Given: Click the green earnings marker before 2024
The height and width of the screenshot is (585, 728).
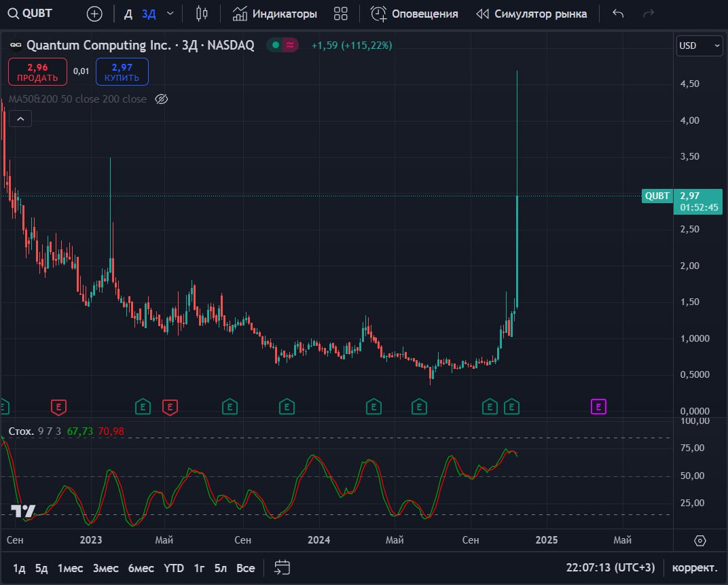Looking at the screenshot, I should tap(287, 407).
